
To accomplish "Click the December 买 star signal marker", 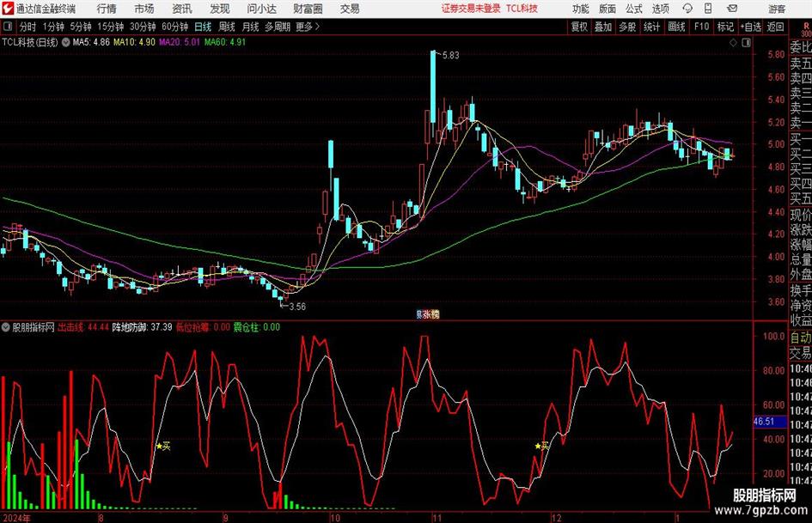I will [x=541, y=446].
